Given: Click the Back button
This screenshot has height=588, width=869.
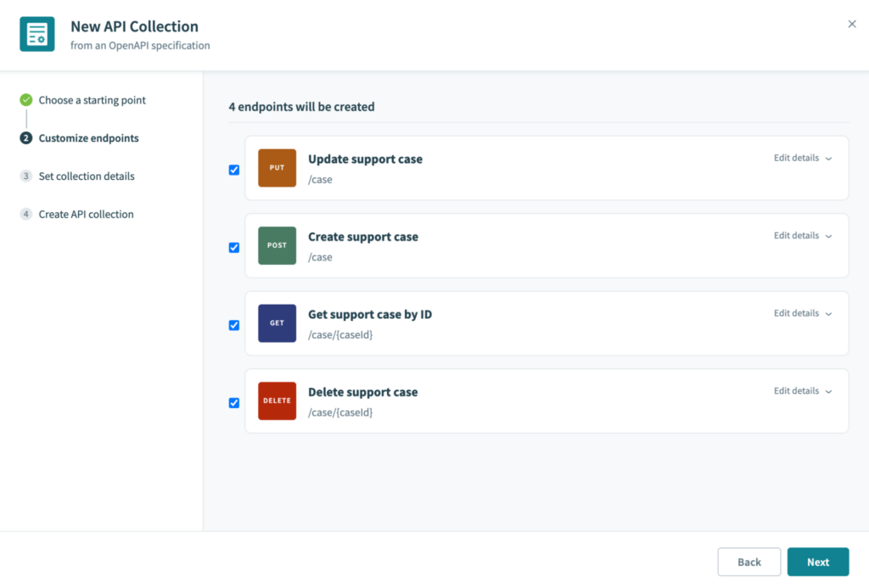Looking at the screenshot, I should pyautogui.click(x=748, y=562).
